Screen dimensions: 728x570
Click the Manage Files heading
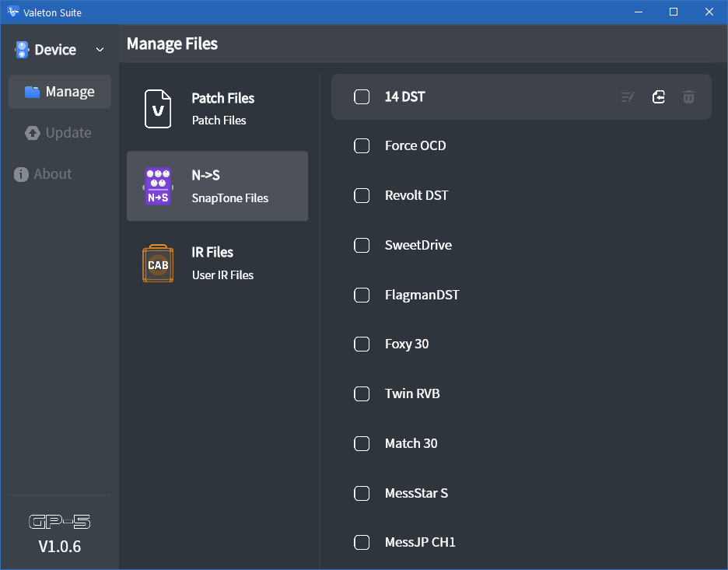coord(172,44)
